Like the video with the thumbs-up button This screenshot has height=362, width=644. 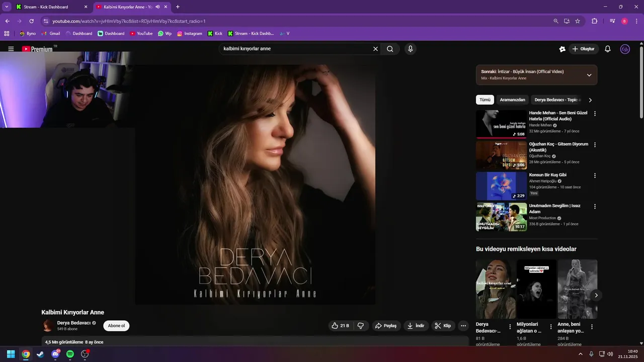340,326
